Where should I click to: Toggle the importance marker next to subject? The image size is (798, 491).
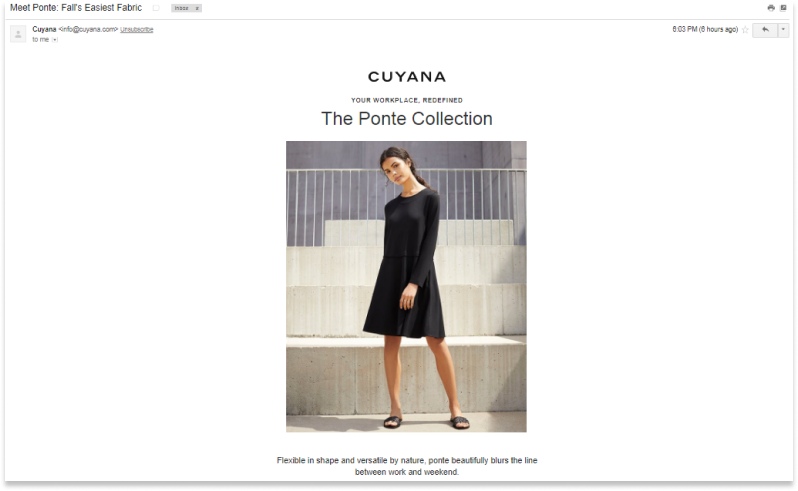click(x=156, y=8)
